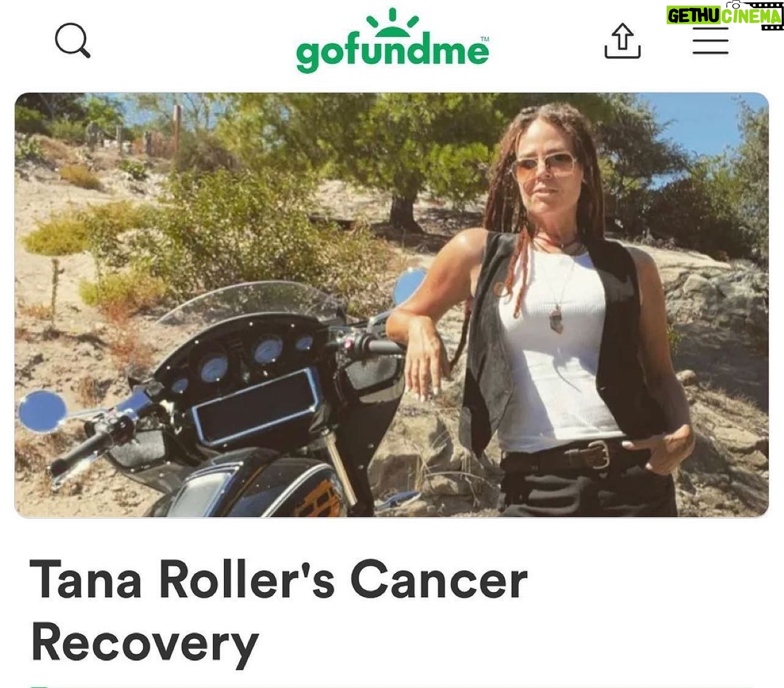Click the green sunburst above the logo
This screenshot has width=784, height=688.
[x=392, y=21]
